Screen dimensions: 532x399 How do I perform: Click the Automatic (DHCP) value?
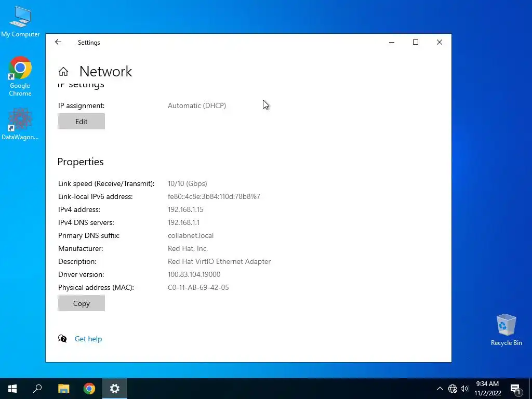[x=197, y=105]
